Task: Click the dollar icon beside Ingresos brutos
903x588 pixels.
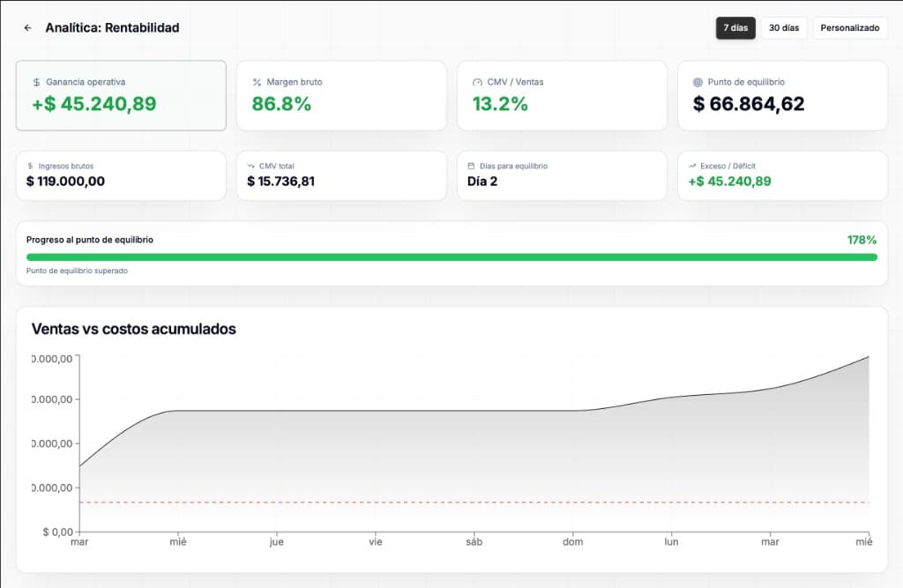Action: point(31,166)
